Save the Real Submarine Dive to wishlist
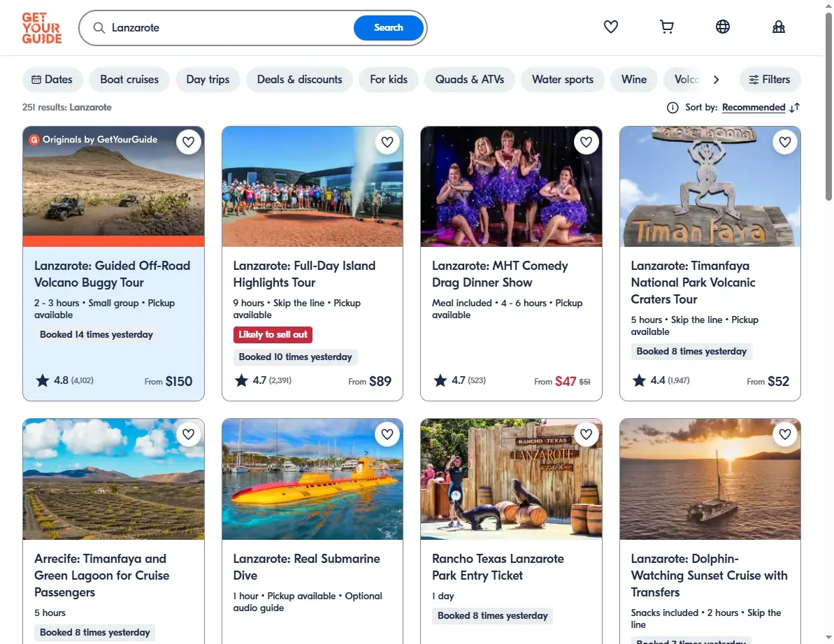The image size is (834, 644). click(x=387, y=434)
